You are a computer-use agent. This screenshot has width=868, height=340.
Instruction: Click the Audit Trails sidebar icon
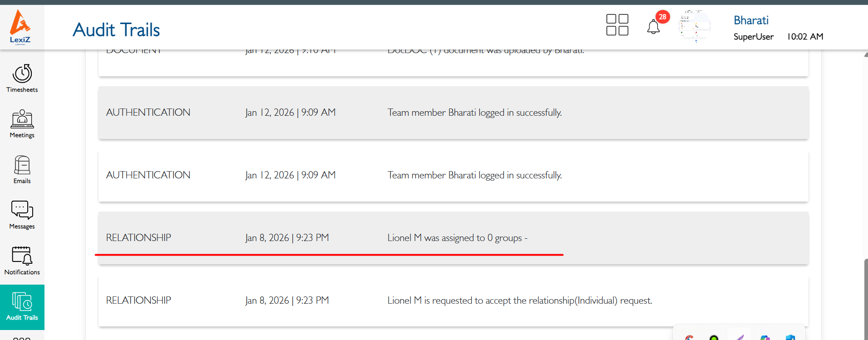pyautogui.click(x=22, y=306)
